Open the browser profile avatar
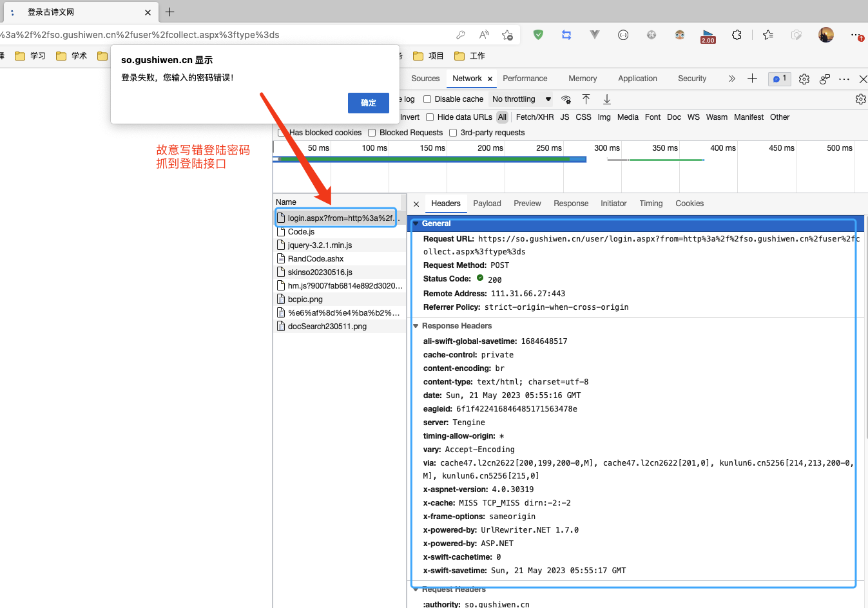 826,35
